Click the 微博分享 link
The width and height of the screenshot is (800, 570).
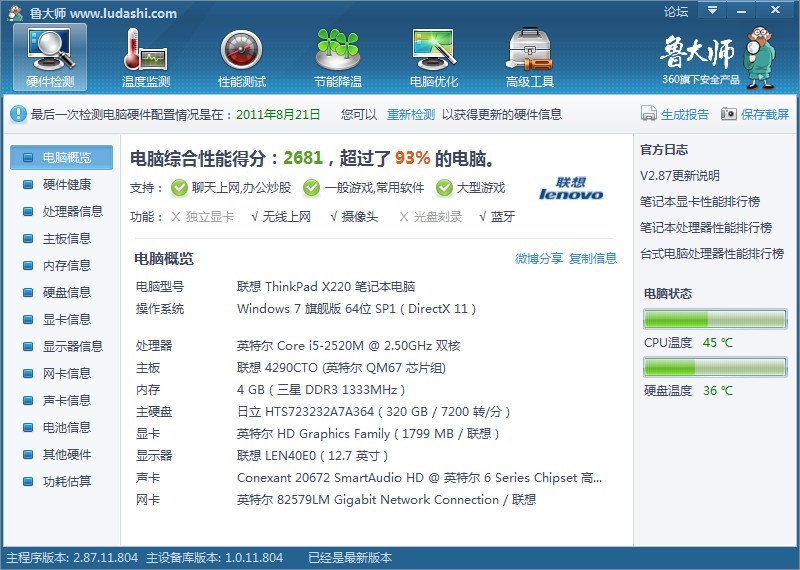pyautogui.click(x=539, y=259)
